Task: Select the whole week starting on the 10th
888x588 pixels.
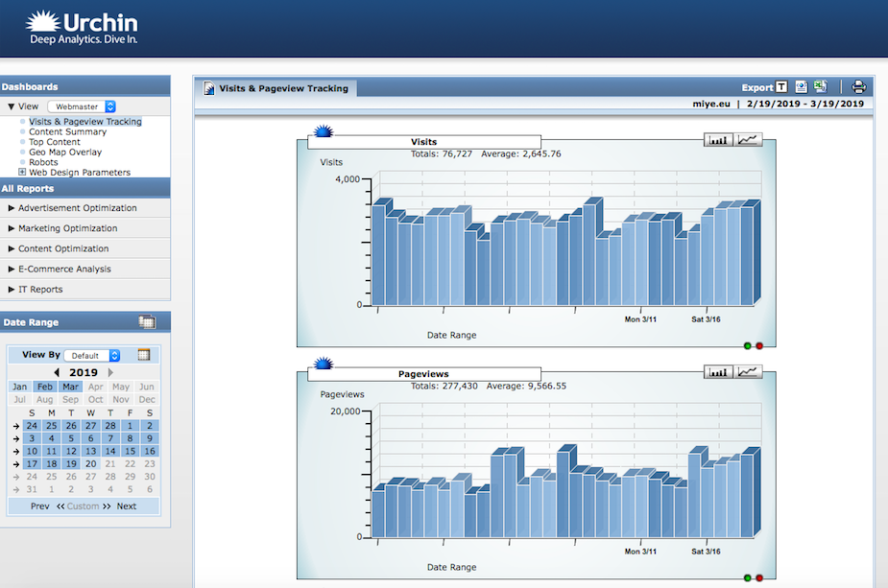Action: click(16, 452)
